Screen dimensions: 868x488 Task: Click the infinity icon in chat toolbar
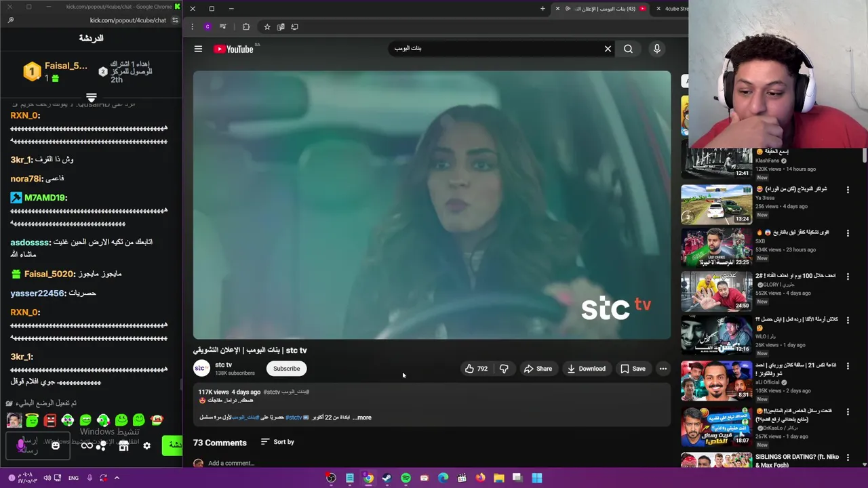point(87,446)
